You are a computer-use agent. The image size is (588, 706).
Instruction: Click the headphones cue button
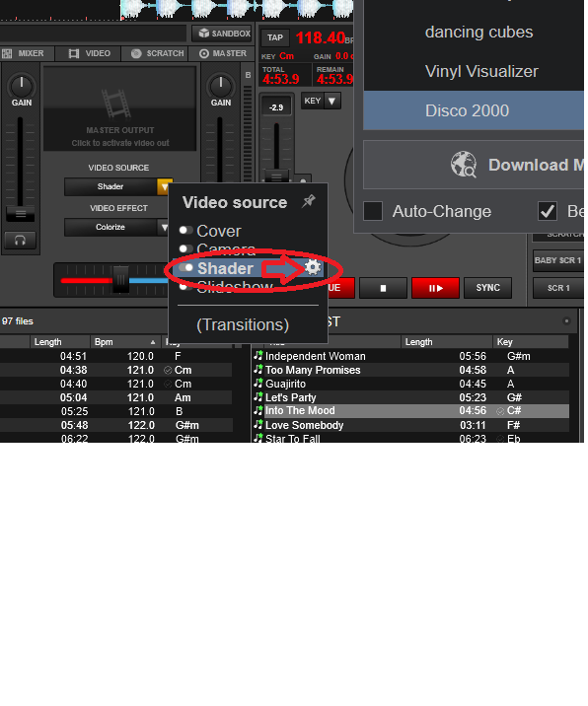(x=20, y=241)
